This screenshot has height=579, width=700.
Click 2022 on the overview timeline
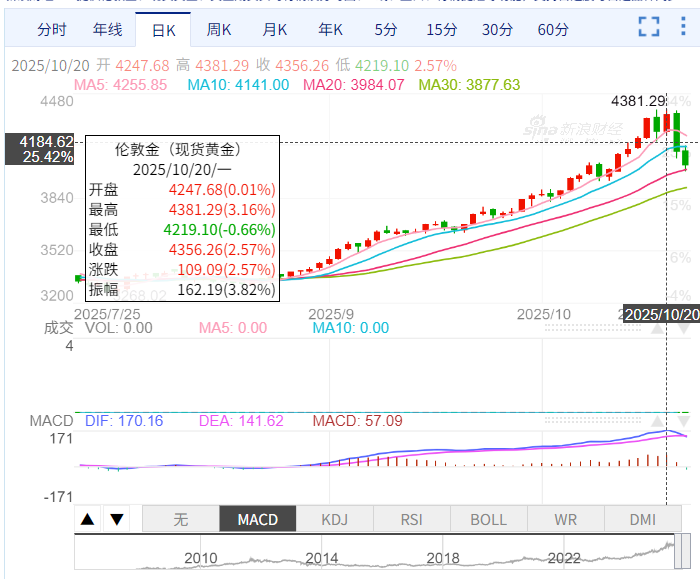tap(564, 558)
